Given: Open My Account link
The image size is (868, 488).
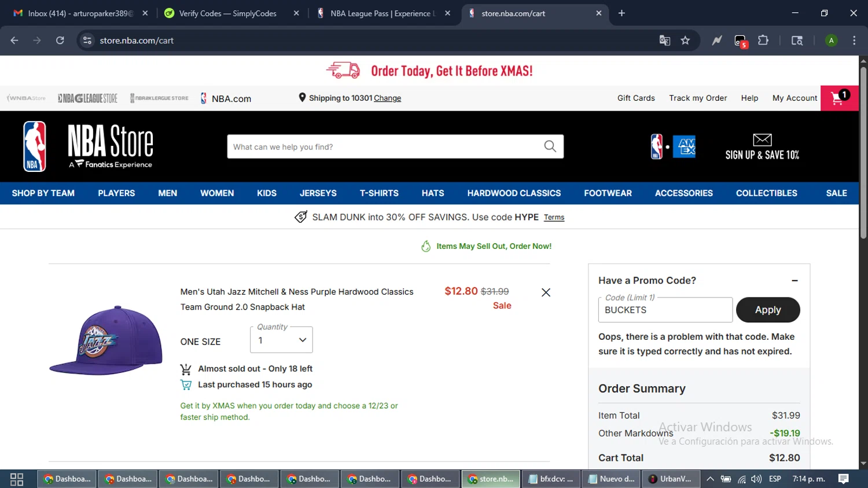Looking at the screenshot, I should (795, 98).
